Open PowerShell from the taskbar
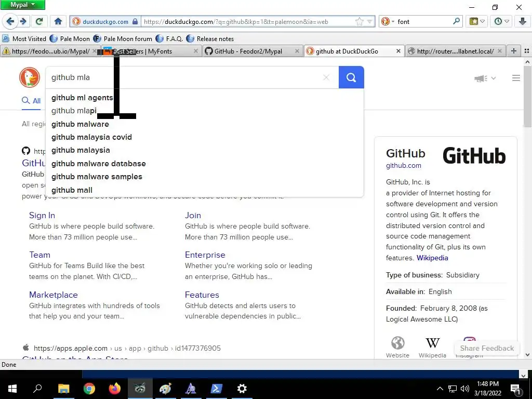Viewport: 532px width, 399px height. [x=216, y=389]
